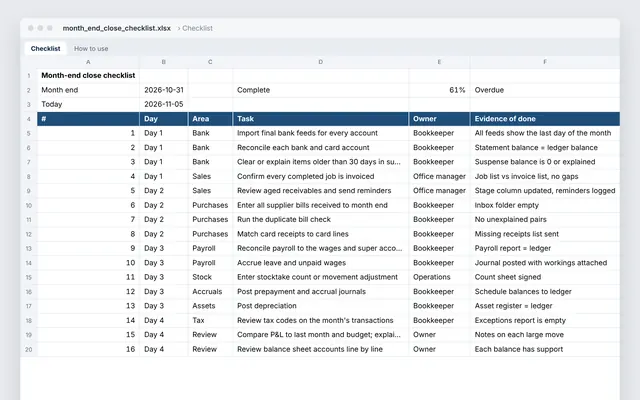Select evidence Count sheet signed
This screenshot has height=400, width=640.
click(x=545, y=277)
